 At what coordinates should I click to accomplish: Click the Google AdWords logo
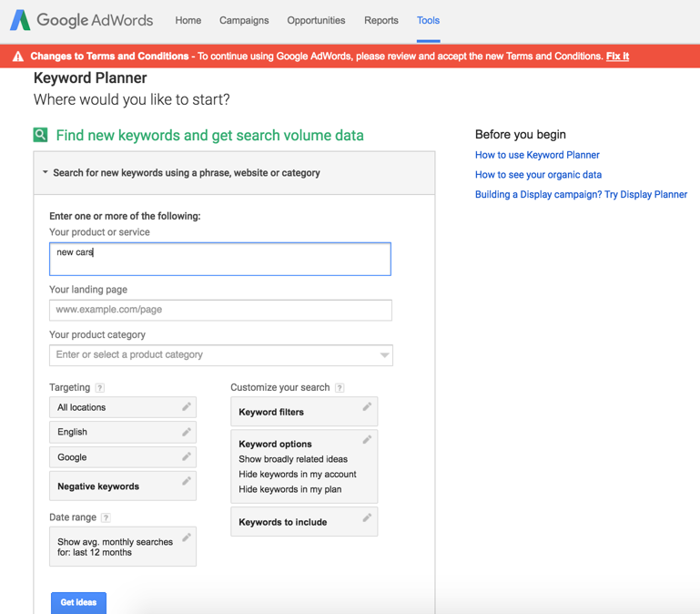(82, 20)
